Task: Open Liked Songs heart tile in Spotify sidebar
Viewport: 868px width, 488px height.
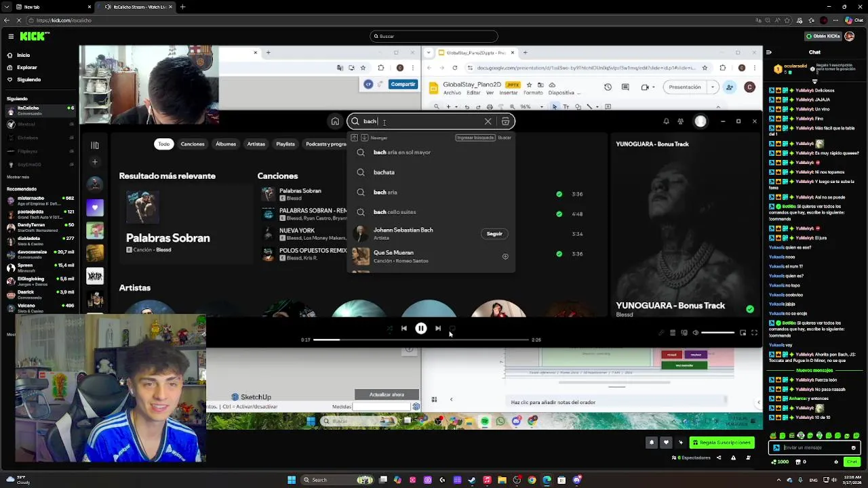Action: (x=95, y=207)
